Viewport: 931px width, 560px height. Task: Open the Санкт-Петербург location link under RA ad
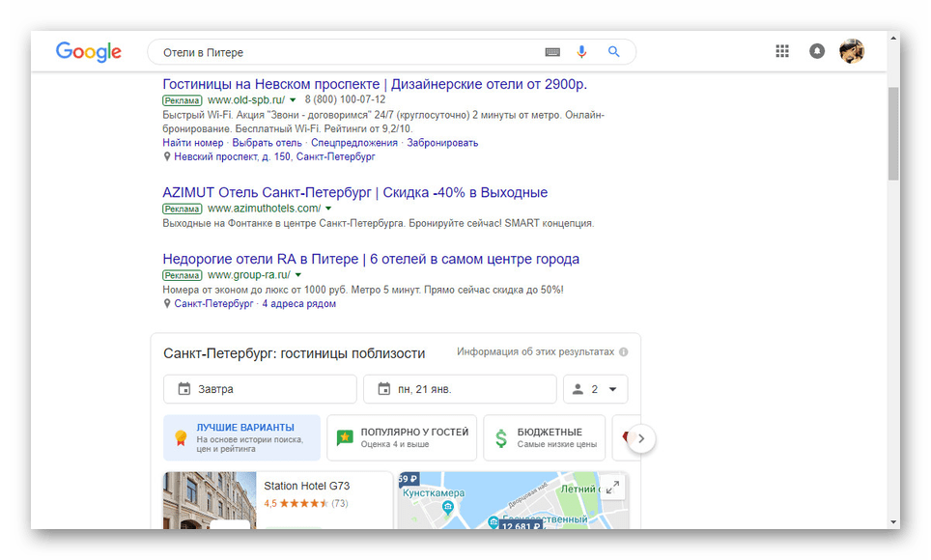tap(213, 303)
